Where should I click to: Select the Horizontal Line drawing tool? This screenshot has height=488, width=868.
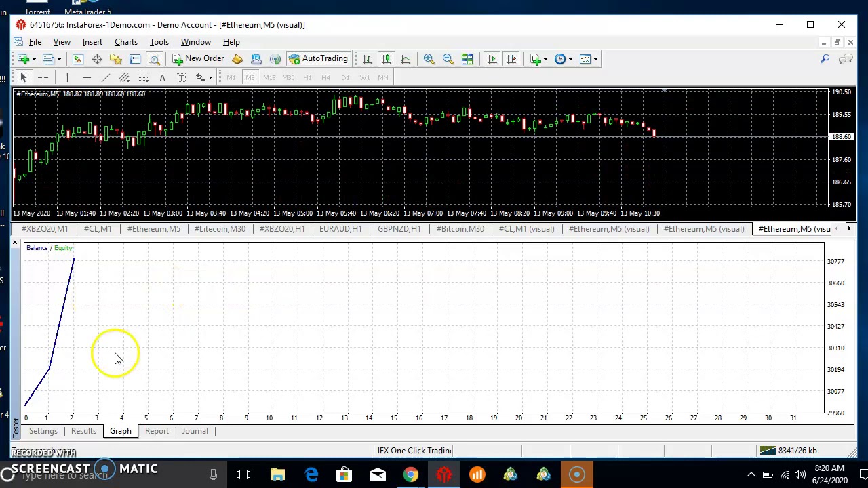[86, 77]
